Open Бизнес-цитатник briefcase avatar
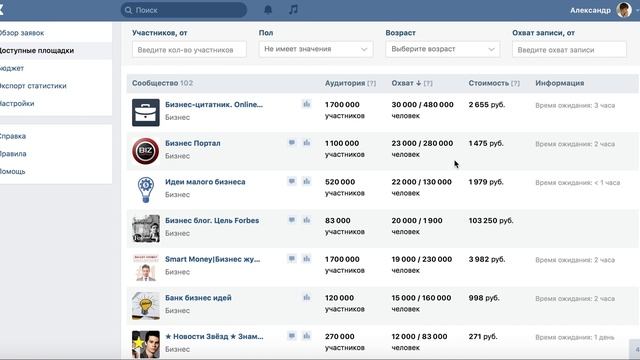 [x=146, y=112]
